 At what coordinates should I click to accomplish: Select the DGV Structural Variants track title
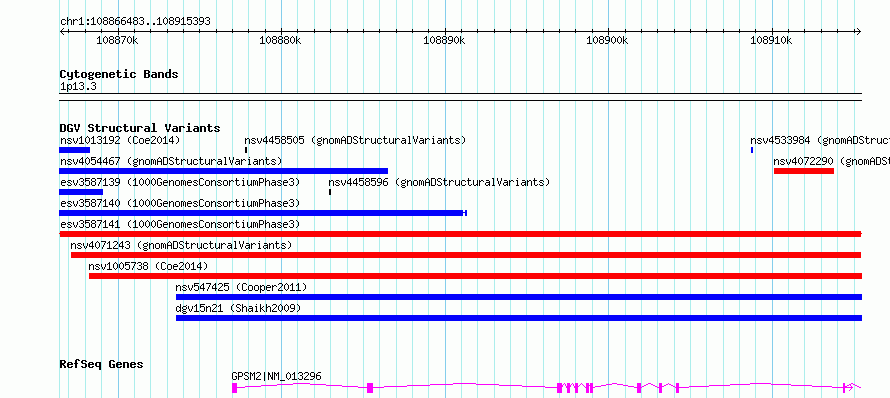140,128
